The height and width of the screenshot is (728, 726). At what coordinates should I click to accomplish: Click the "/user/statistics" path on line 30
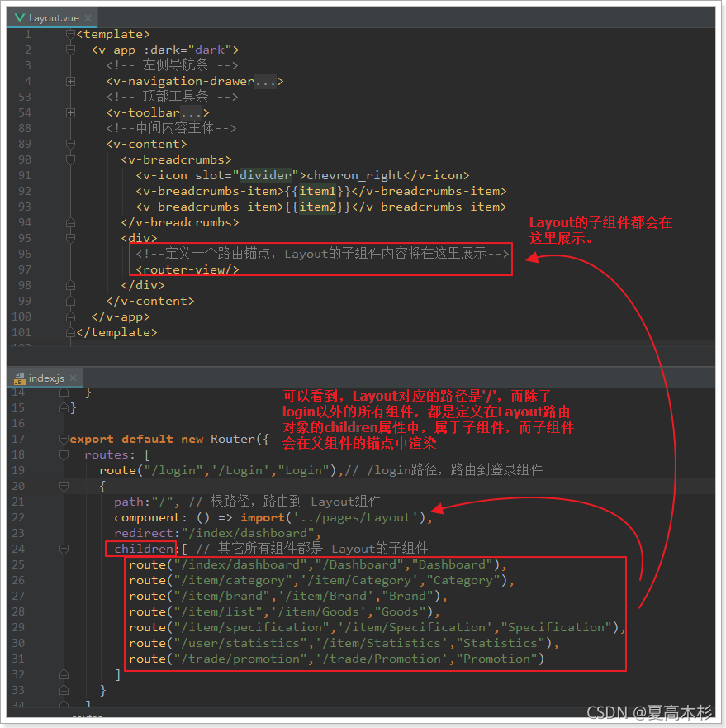pyautogui.click(x=240, y=643)
